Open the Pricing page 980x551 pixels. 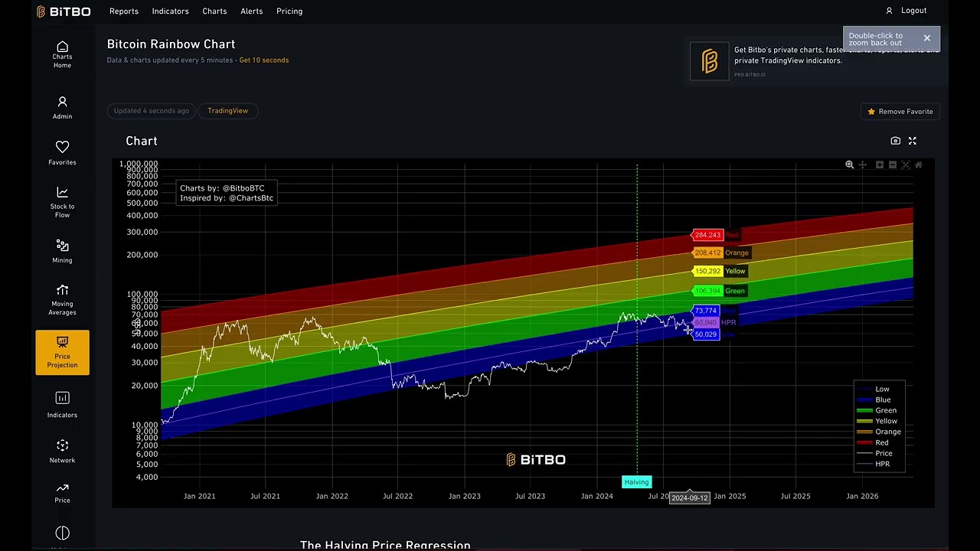[289, 11]
